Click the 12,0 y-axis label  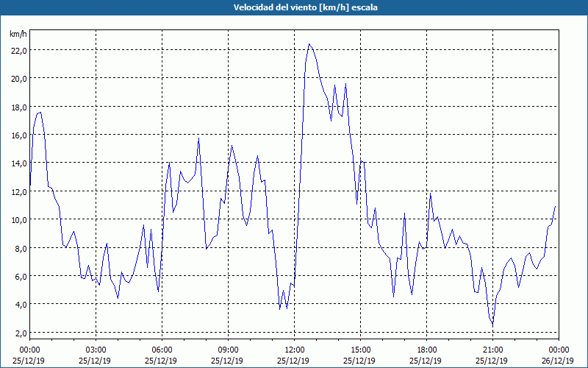tap(19, 191)
